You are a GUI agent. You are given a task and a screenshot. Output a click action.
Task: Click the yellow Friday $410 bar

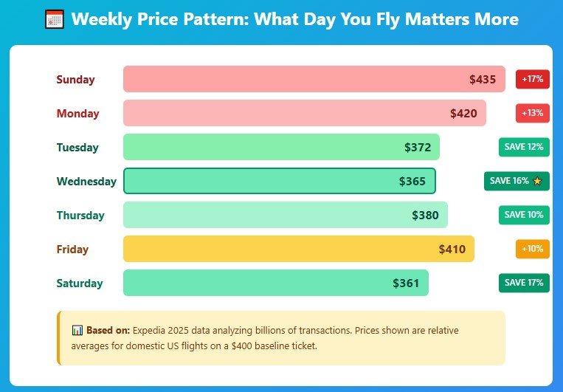tap(298, 249)
